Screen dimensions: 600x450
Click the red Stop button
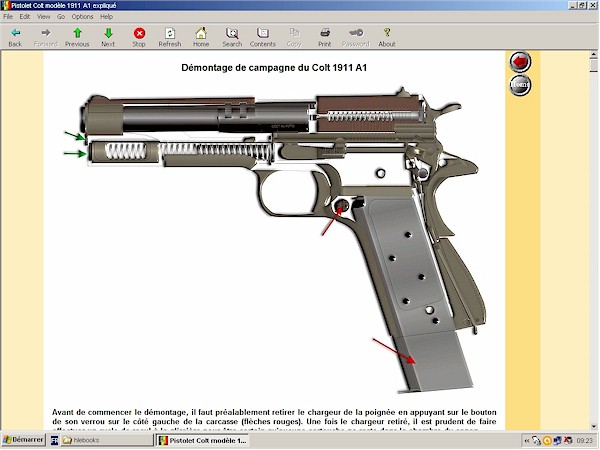click(x=139, y=37)
